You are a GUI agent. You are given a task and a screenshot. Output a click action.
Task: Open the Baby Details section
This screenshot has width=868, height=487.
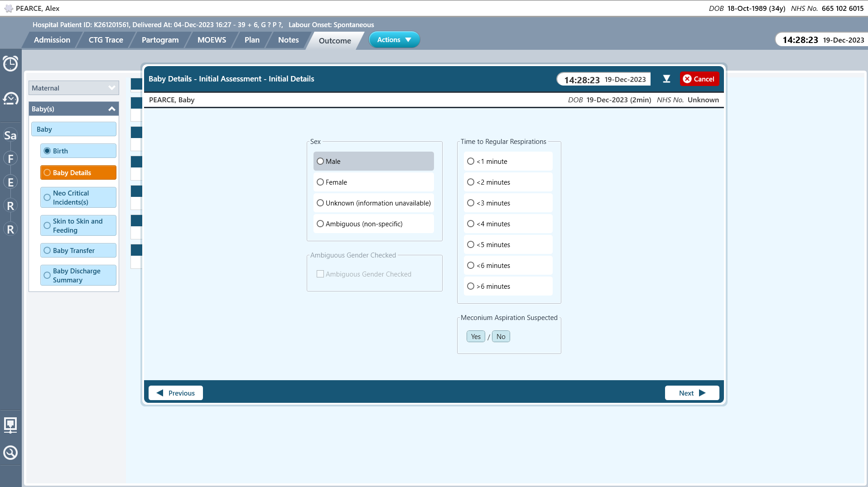point(78,172)
